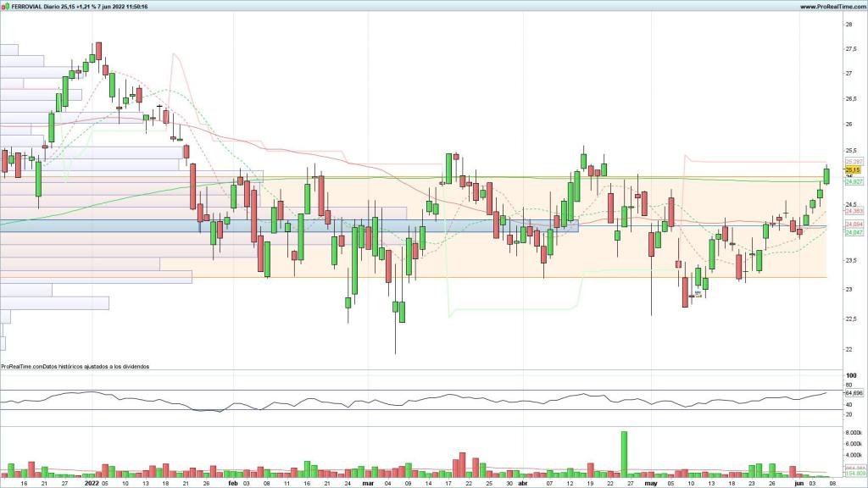Click the 'jun' month label on time axis
Viewport: 868px width, 488px height.
[x=798, y=482]
